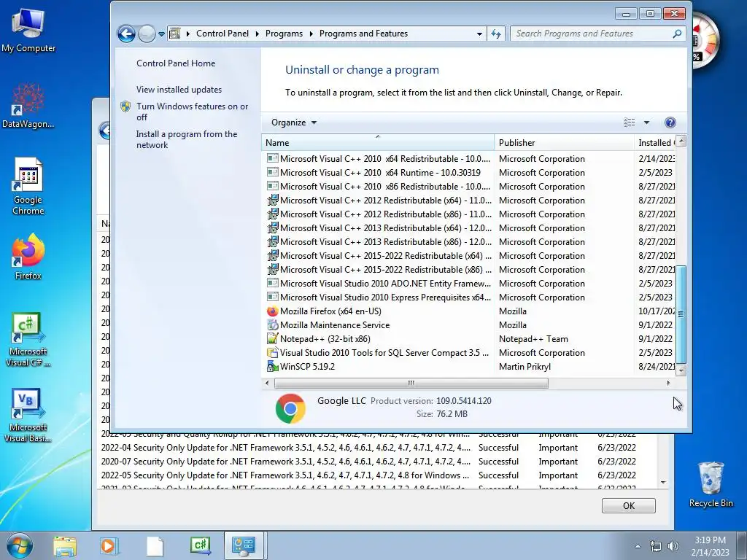Click the Programs breadcrumb
Screen dimensions: 747x560
284,34
